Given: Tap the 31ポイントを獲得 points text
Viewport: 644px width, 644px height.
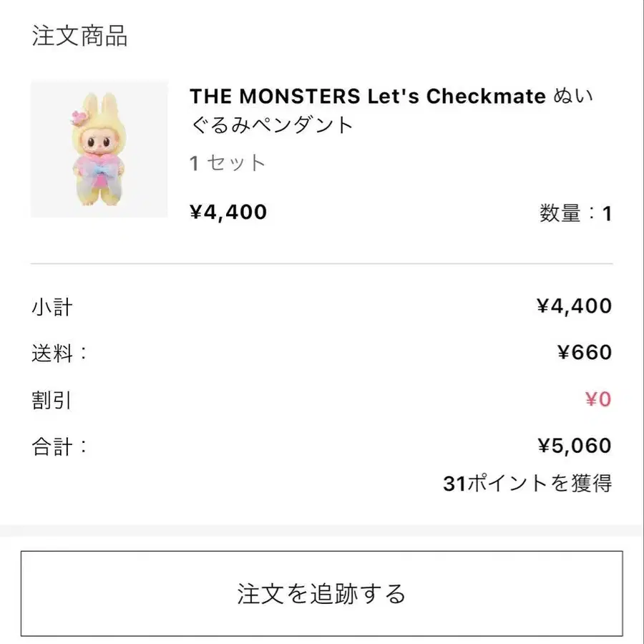Looking at the screenshot, I should (527, 484).
